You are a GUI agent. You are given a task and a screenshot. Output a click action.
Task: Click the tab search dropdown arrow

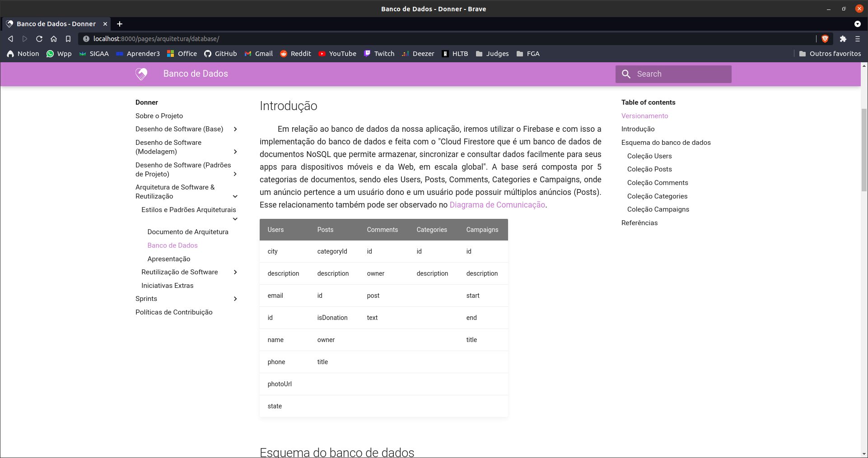(x=857, y=24)
